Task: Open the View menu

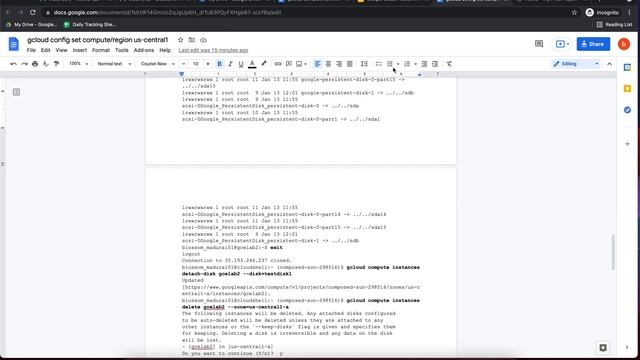Action: pyautogui.click(x=62, y=50)
